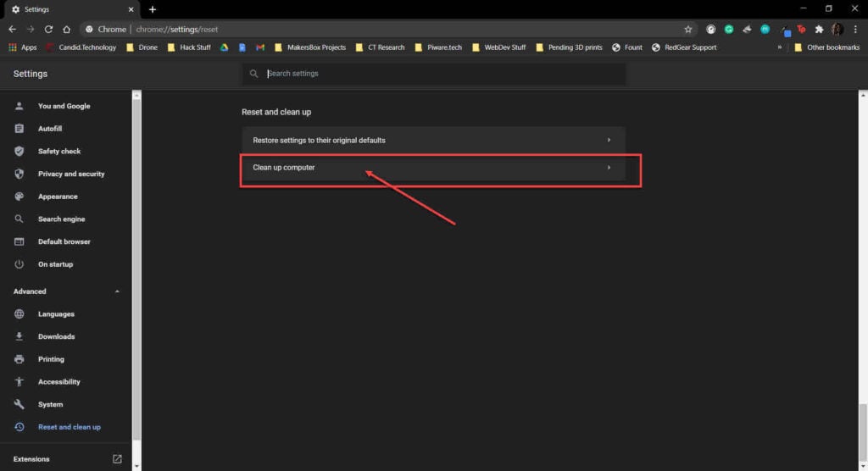This screenshot has width=868, height=471.
Task: Open Restore settings to their original defaults
Action: coord(433,140)
